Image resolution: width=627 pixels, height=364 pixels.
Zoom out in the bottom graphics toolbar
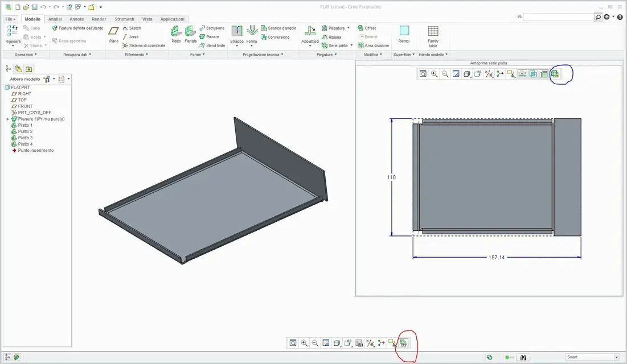[x=315, y=343]
